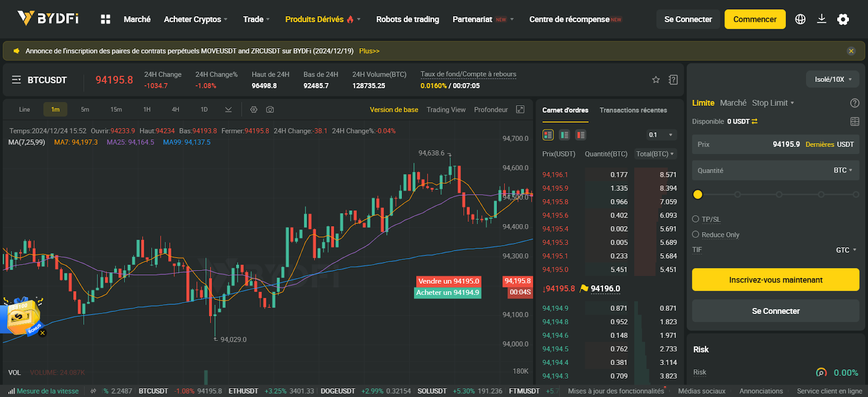Open the bonus gift box promotion

[x=22, y=316]
